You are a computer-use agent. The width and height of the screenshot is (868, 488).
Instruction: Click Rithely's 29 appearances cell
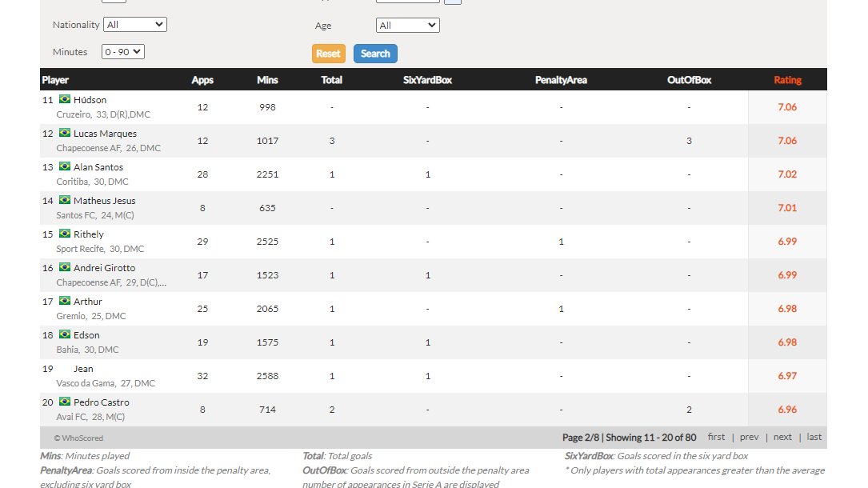[x=202, y=242]
